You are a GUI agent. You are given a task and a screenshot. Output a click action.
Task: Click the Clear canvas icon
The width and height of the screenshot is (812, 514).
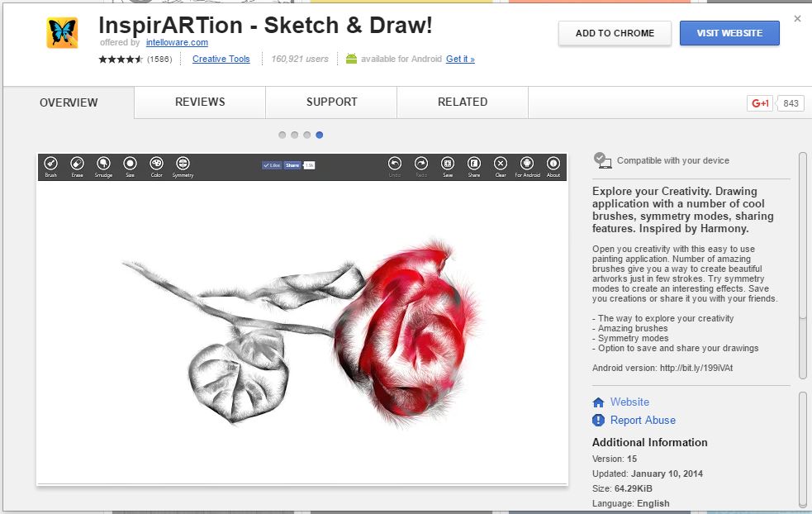point(501,164)
